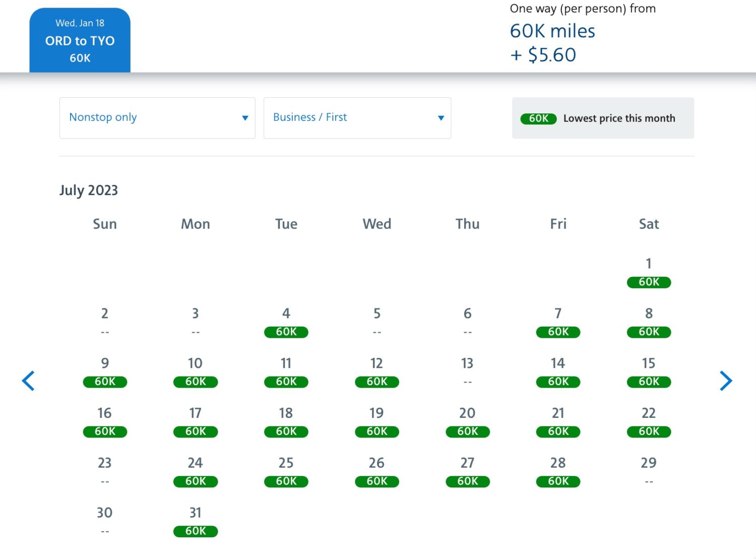This screenshot has width=756, height=559.
Task: Click the Lowest price this month label
Action: tap(619, 118)
